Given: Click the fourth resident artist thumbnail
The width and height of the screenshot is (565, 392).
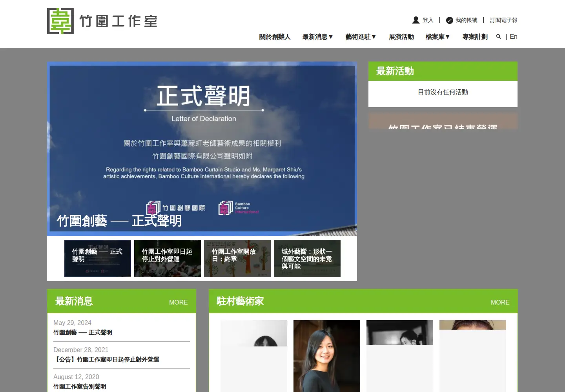Looking at the screenshot, I should (473, 356).
